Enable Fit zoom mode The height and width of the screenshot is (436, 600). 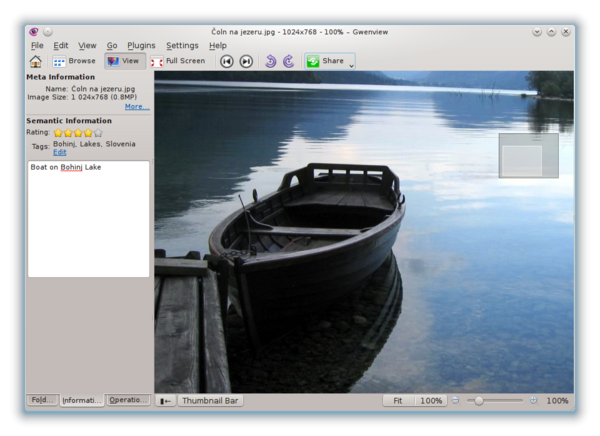point(398,400)
